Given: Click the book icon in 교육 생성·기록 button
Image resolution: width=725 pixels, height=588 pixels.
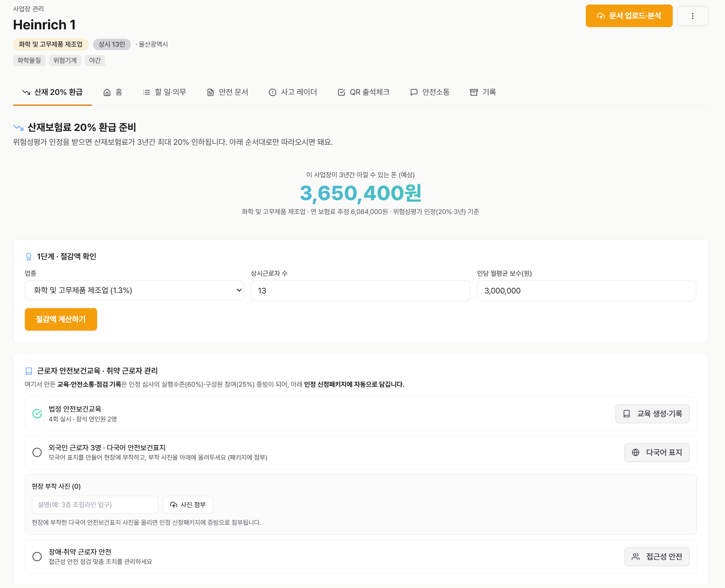Looking at the screenshot, I should coord(626,414).
